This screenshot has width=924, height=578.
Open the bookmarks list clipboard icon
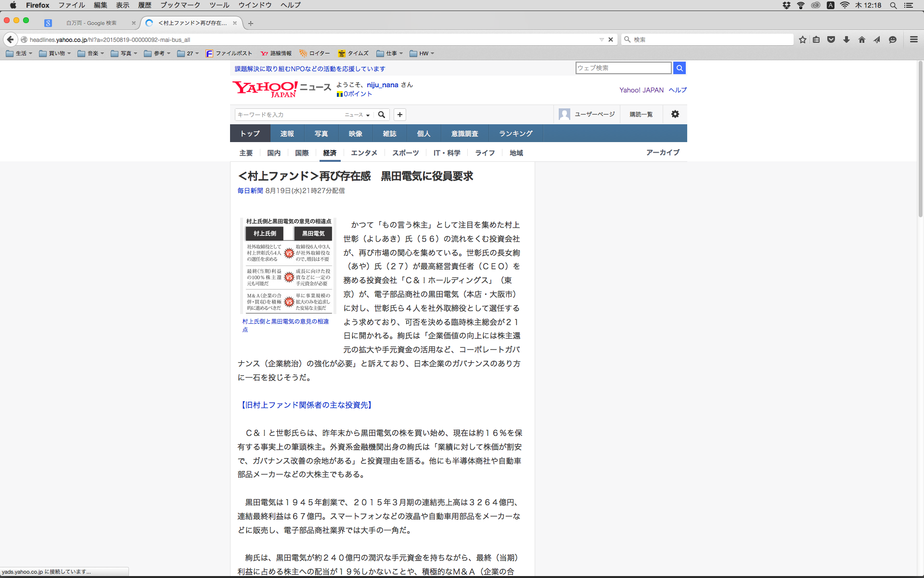pyautogui.click(x=816, y=39)
